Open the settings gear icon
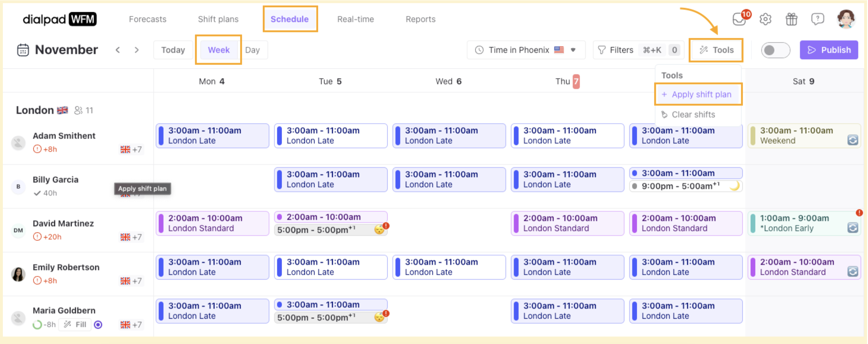This screenshot has height=344, width=868. tap(765, 19)
